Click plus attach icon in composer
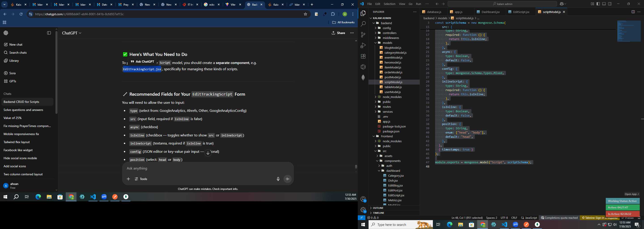The height and width of the screenshot is (229, 644). [128, 179]
